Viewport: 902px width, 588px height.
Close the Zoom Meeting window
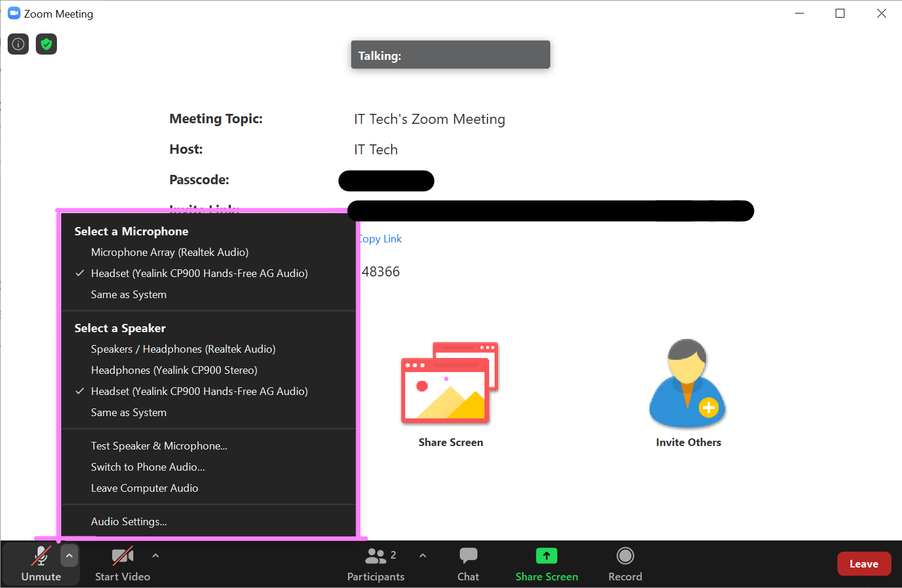pyautogui.click(x=881, y=13)
